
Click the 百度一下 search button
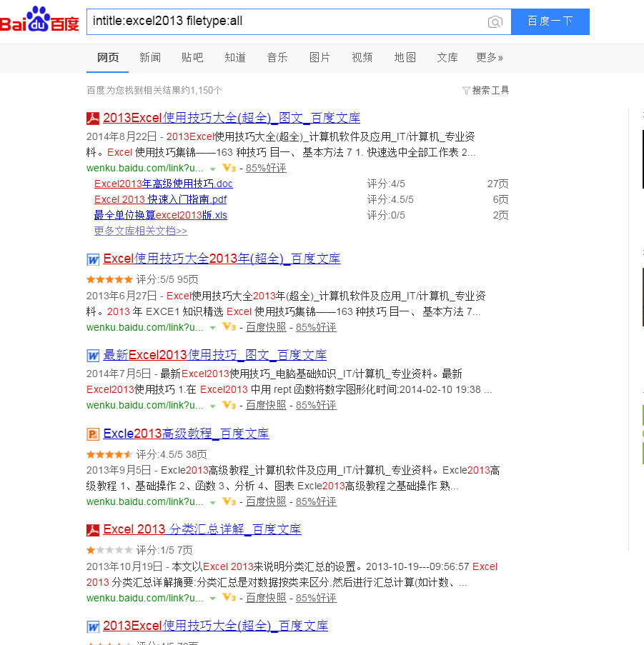pyautogui.click(x=550, y=21)
